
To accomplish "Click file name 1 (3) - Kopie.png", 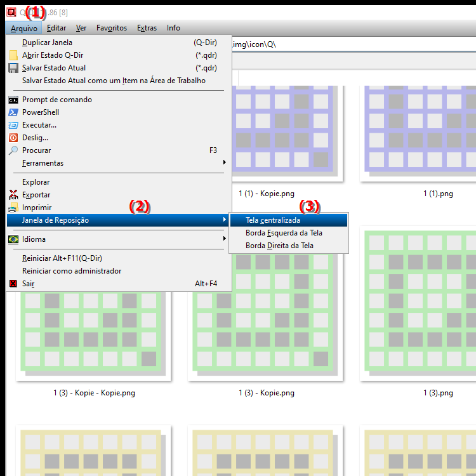I will tap(267, 393).
